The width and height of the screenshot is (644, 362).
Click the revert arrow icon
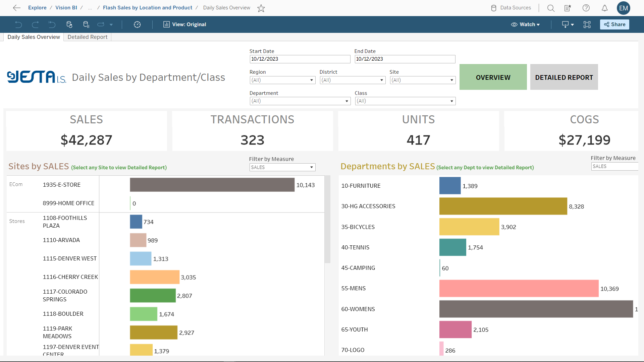52,24
